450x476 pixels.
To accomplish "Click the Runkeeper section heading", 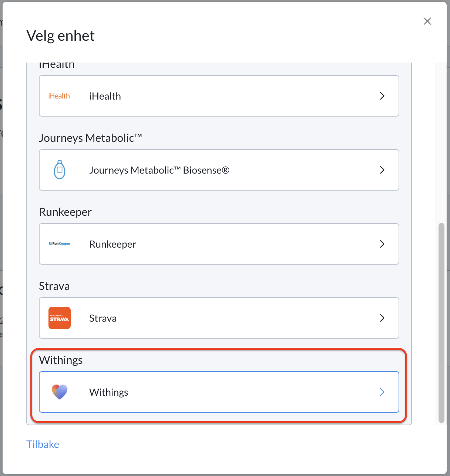I will tap(66, 212).
